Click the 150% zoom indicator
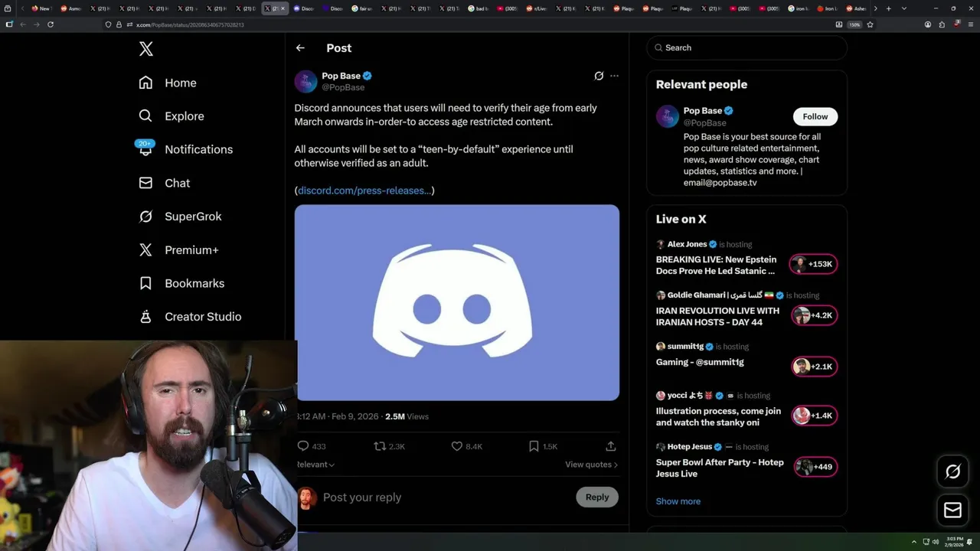The width and height of the screenshot is (980, 551). (855, 24)
